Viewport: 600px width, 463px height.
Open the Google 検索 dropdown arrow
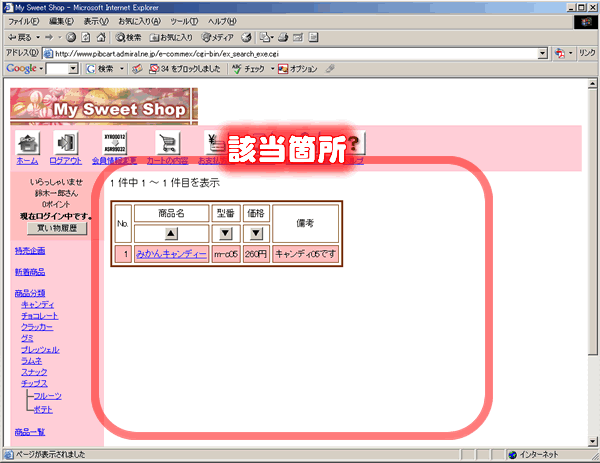tap(122, 69)
